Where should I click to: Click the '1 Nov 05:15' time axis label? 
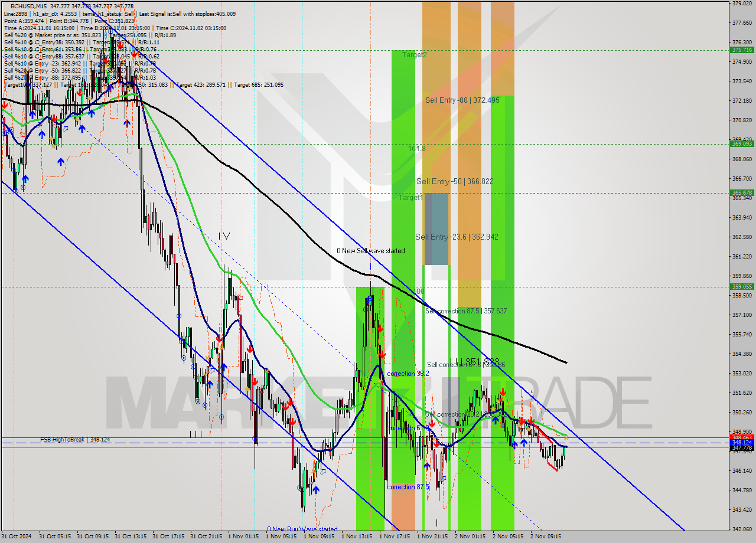[281, 537]
